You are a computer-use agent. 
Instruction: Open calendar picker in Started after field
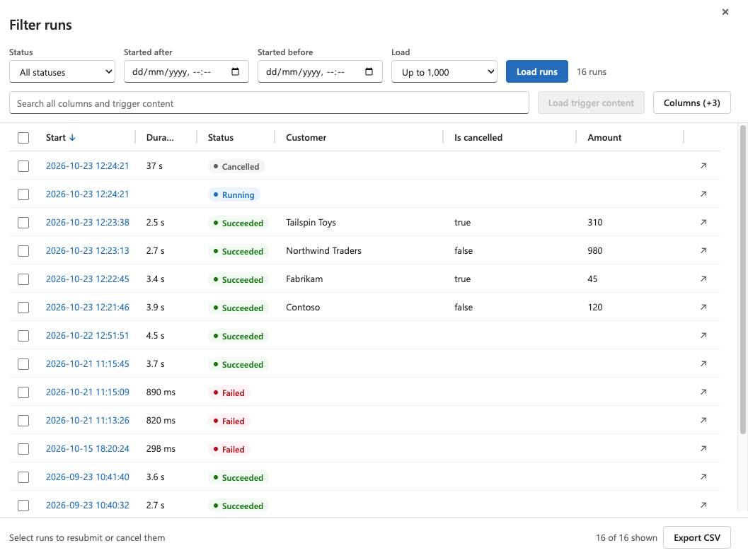[235, 71]
